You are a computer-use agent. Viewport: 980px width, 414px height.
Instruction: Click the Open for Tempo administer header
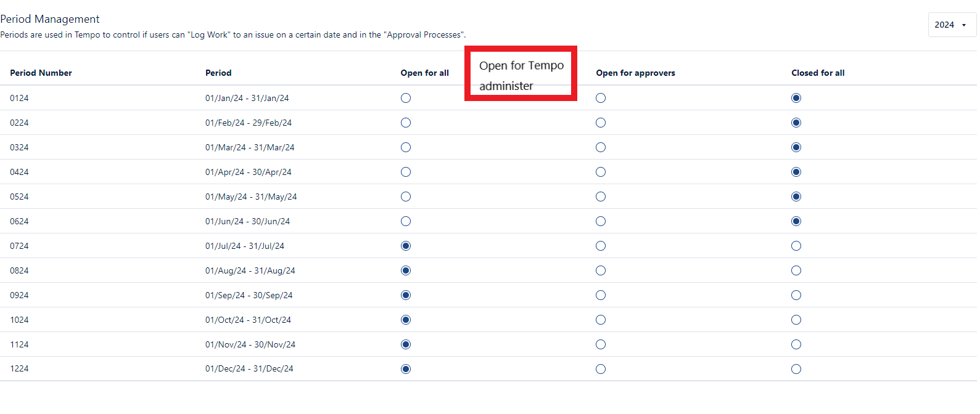coord(521,75)
